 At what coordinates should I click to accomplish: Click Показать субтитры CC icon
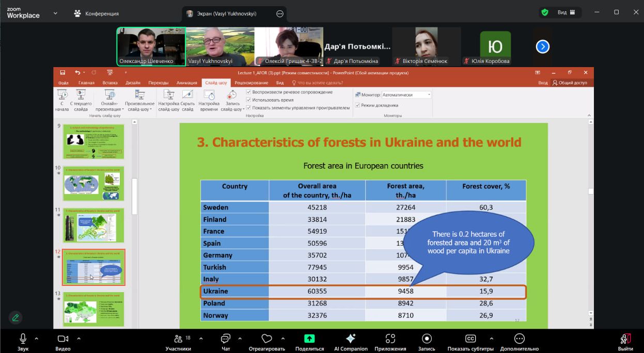470,339
